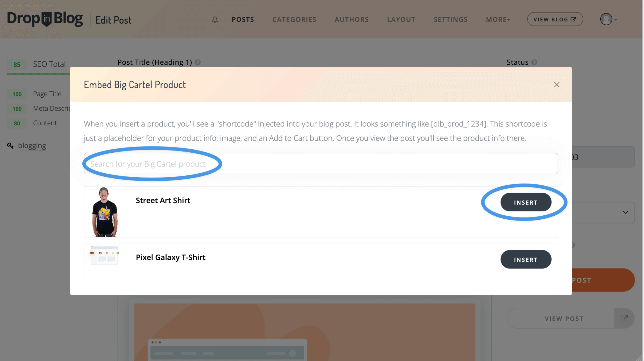
Task: Open the user avatar account menu
Action: click(x=608, y=19)
